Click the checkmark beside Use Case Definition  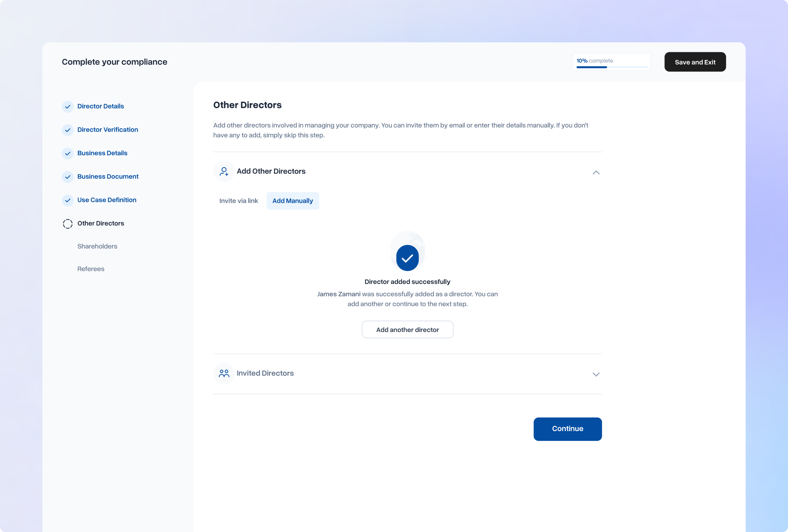coord(67,200)
